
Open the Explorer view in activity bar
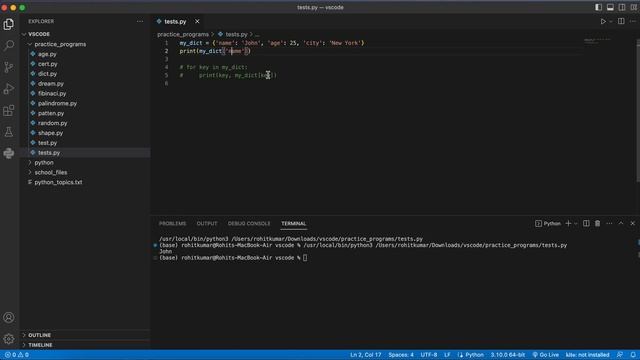[x=9, y=24]
